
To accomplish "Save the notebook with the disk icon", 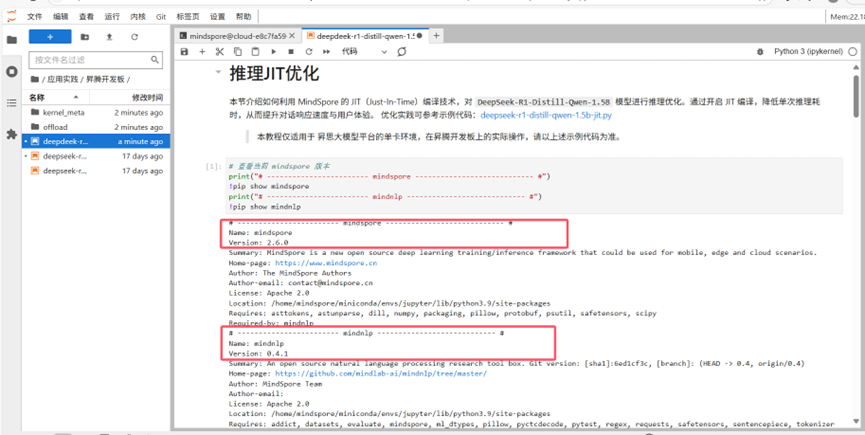I will [184, 52].
